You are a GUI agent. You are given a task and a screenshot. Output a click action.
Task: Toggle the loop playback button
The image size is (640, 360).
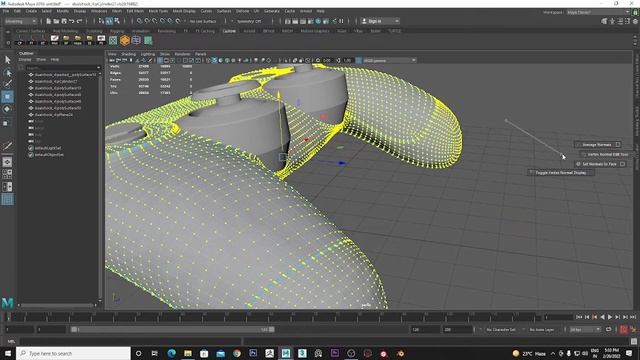(x=609, y=329)
